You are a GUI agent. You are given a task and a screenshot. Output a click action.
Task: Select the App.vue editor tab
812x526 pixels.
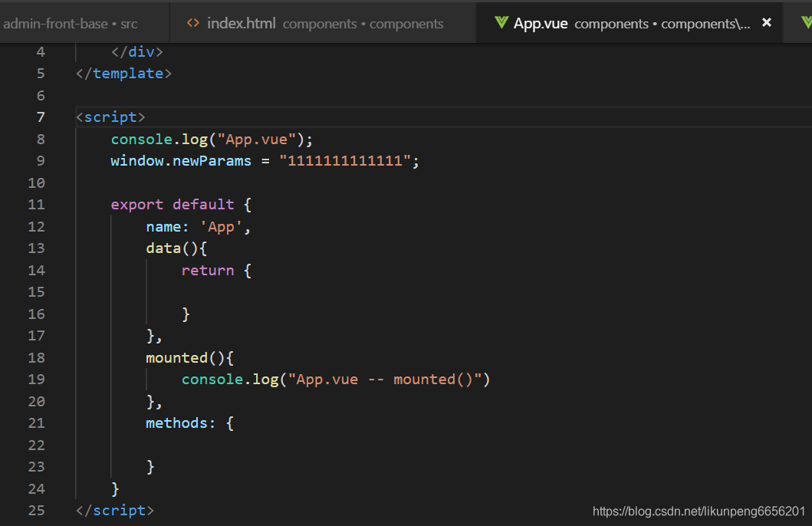tap(630, 23)
